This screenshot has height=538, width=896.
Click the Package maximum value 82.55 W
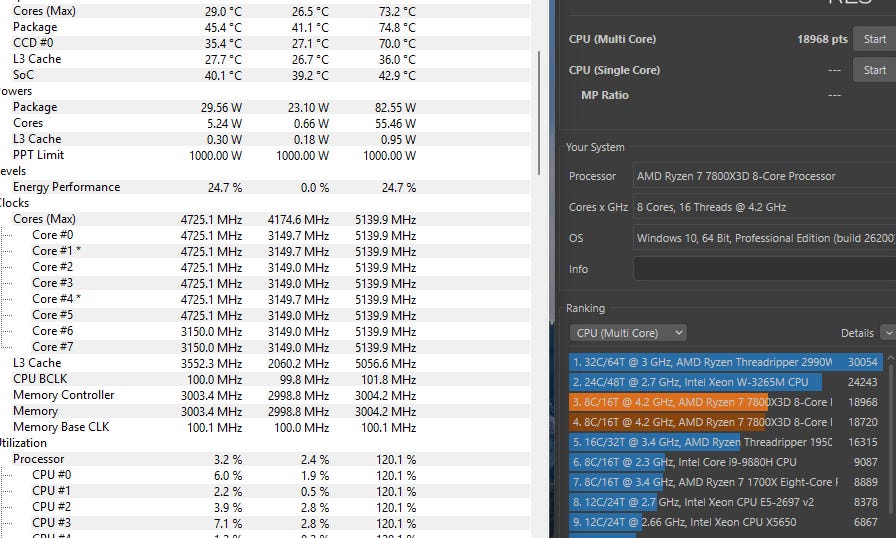pyautogui.click(x=395, y=107)
